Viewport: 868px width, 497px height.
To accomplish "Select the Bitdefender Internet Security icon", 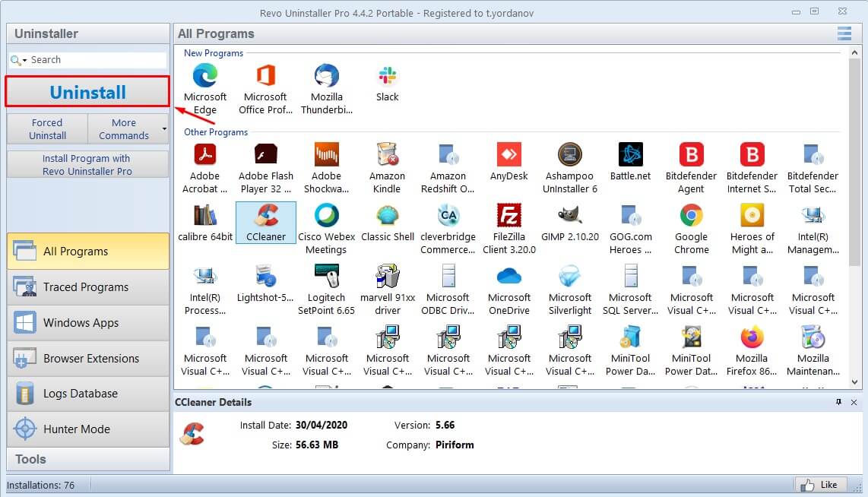I will (752, 154).
